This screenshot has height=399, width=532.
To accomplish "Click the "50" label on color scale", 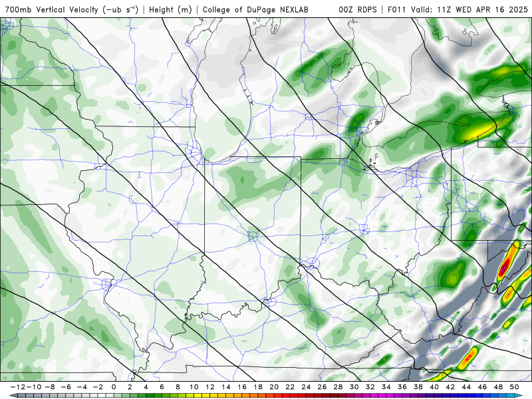I will (514, 387).
